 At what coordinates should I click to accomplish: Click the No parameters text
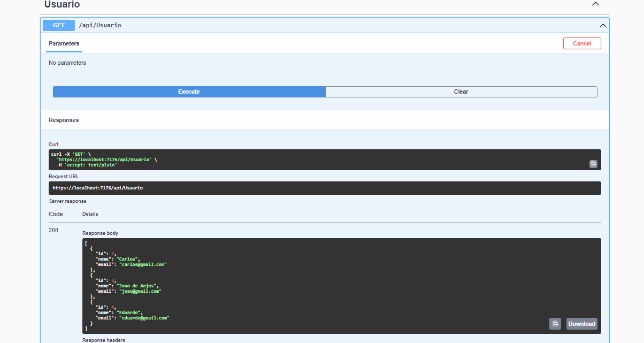click(x=67, y=63)
